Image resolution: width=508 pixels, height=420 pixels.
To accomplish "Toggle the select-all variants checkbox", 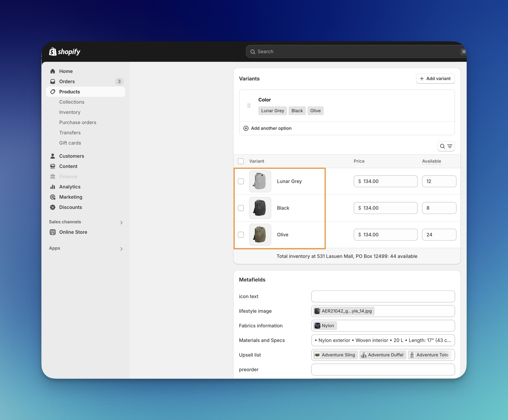I will tap(241, 161).
